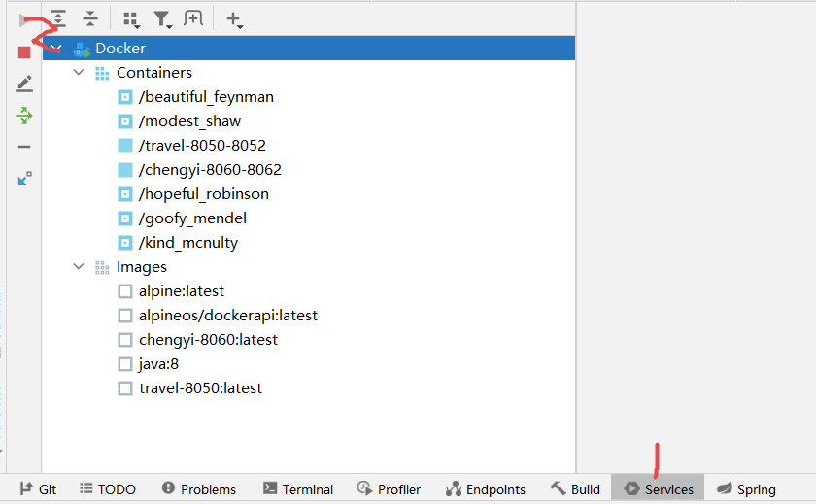Select alpine:latest image
816x504 pixels.
pyautogui.click(x=182, y=291)
